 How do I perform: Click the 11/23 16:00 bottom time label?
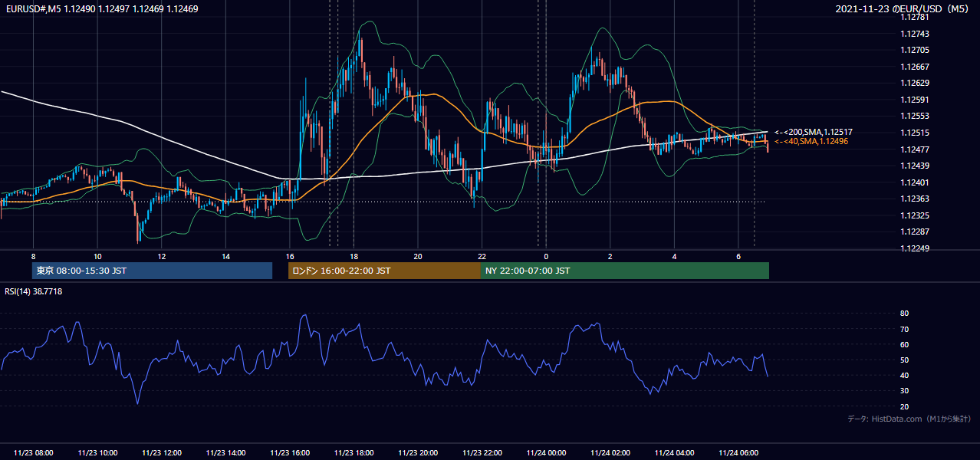click(x=290, y=453)
